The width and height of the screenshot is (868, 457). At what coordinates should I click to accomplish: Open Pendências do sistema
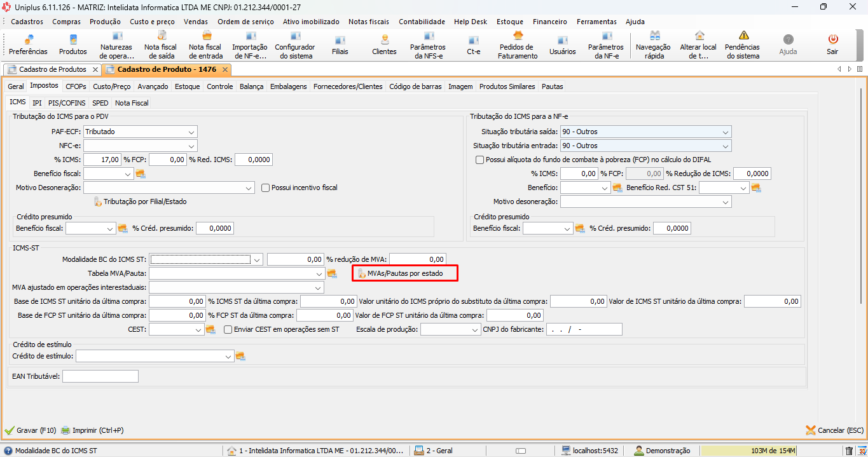pos(743,45)
